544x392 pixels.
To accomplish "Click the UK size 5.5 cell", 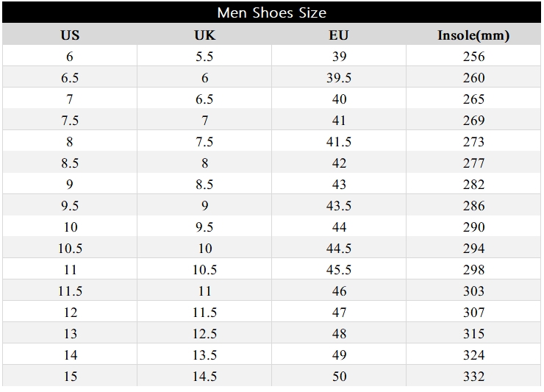I will click(204, 56).
